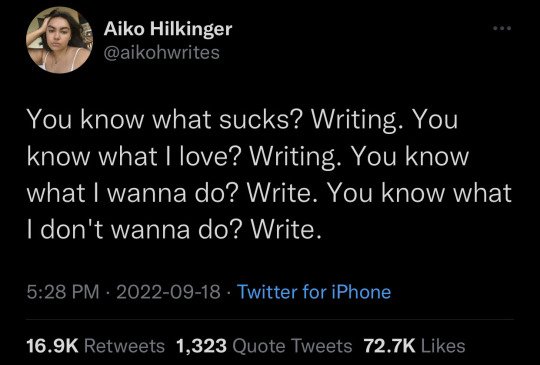Click tweet line 'know what I love? Writing.'
The image size is (540, 365).
248,157
